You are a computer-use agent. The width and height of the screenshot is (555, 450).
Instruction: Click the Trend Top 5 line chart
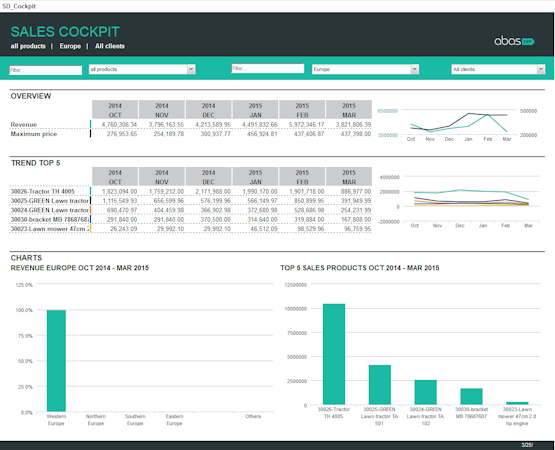pos(459,201)
